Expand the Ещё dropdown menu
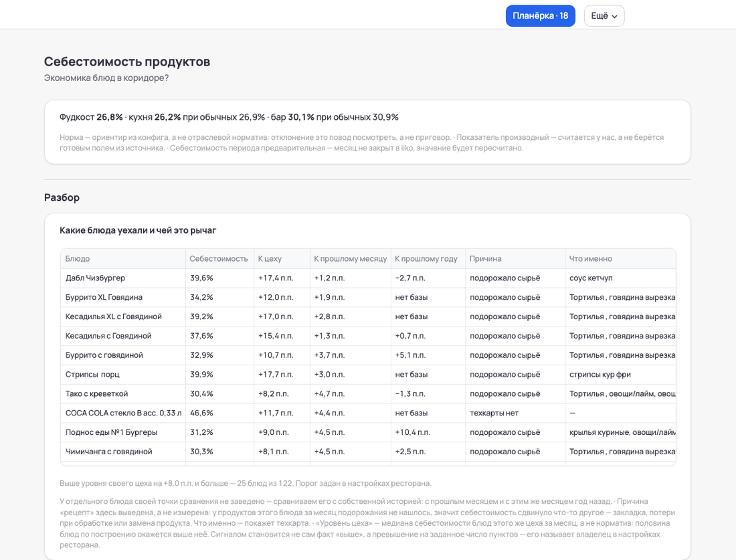736x560 pixels. (x=604, y=16)
